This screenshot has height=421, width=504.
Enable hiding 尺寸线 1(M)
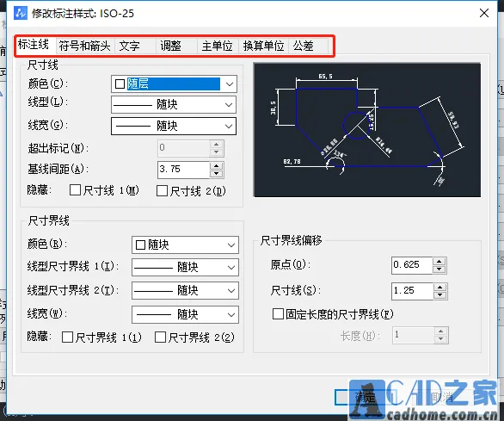coord(75,190)
